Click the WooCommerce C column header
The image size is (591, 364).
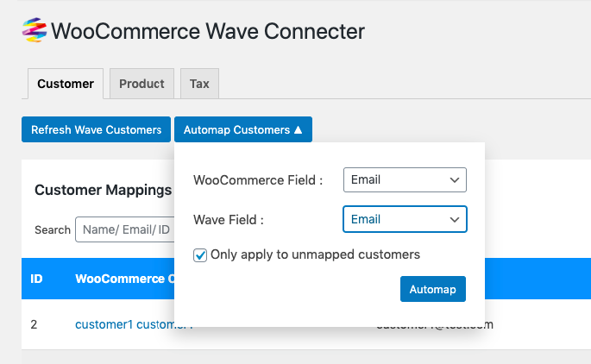tap(125, 279)
